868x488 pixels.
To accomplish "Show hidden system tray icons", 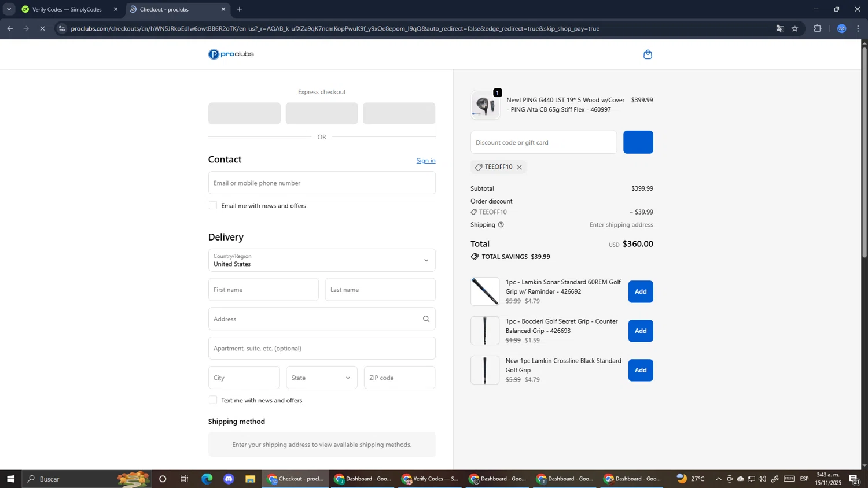I will point(719,479).
